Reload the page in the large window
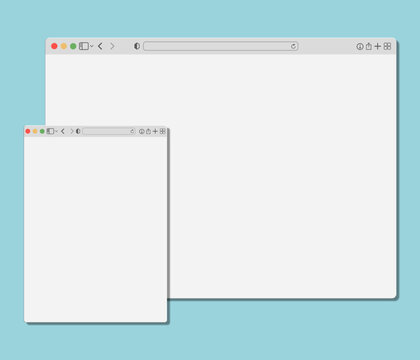 click(293, 46)
